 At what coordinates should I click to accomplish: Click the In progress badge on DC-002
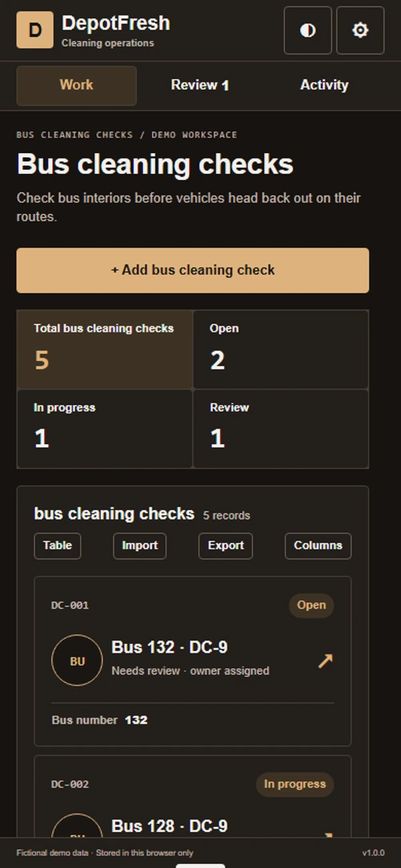pyautogui.click(x=295, y=784)
